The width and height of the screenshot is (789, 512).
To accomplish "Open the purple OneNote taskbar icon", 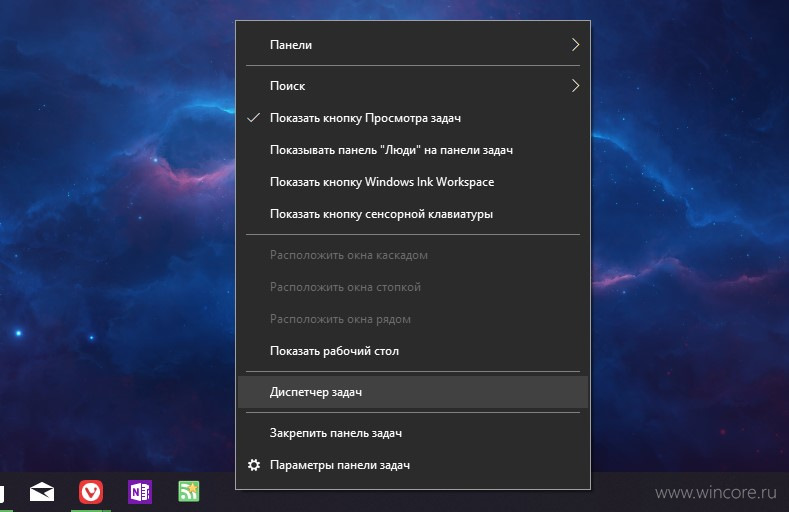I will coord(140,492).
